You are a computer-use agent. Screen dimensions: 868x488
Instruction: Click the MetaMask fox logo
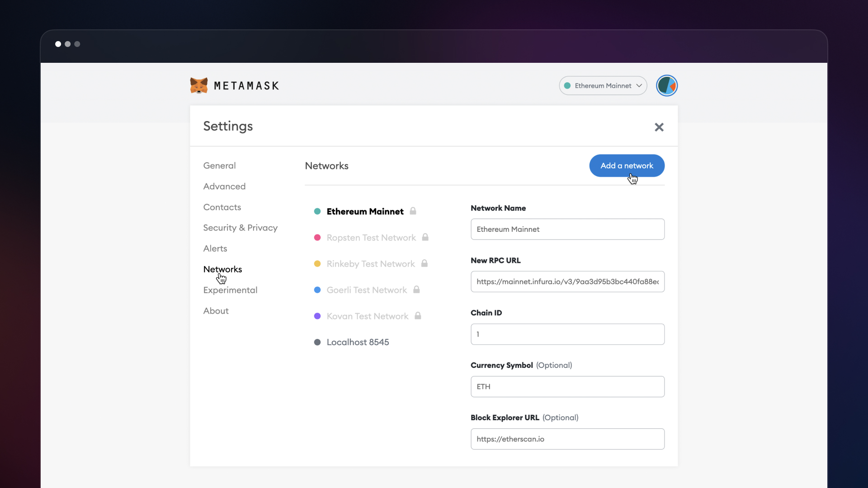[198, 85]
